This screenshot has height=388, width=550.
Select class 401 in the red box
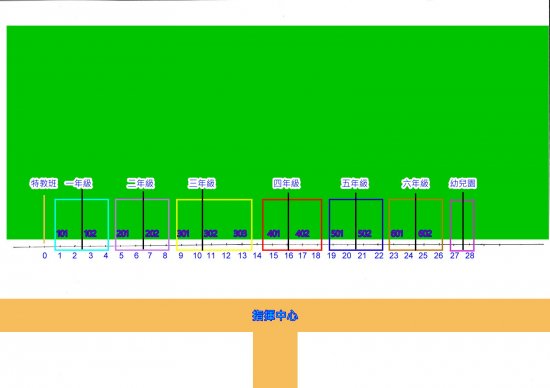pos(274,234)
